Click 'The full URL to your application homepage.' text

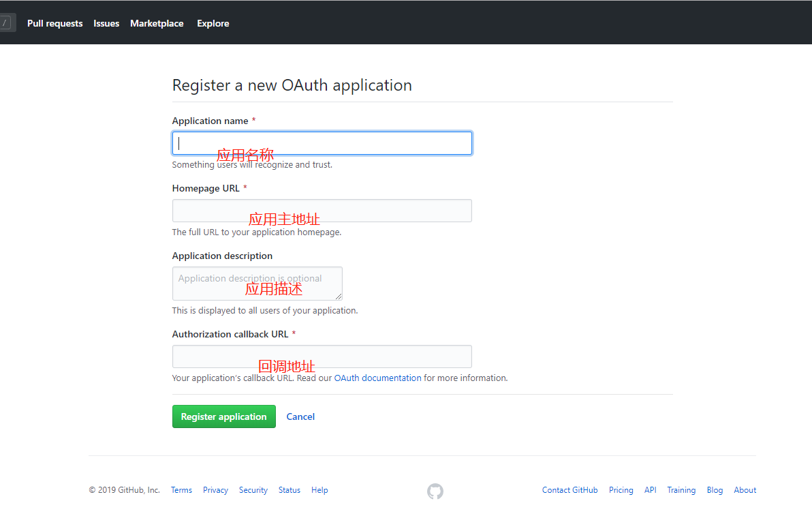tap(257, 232)
